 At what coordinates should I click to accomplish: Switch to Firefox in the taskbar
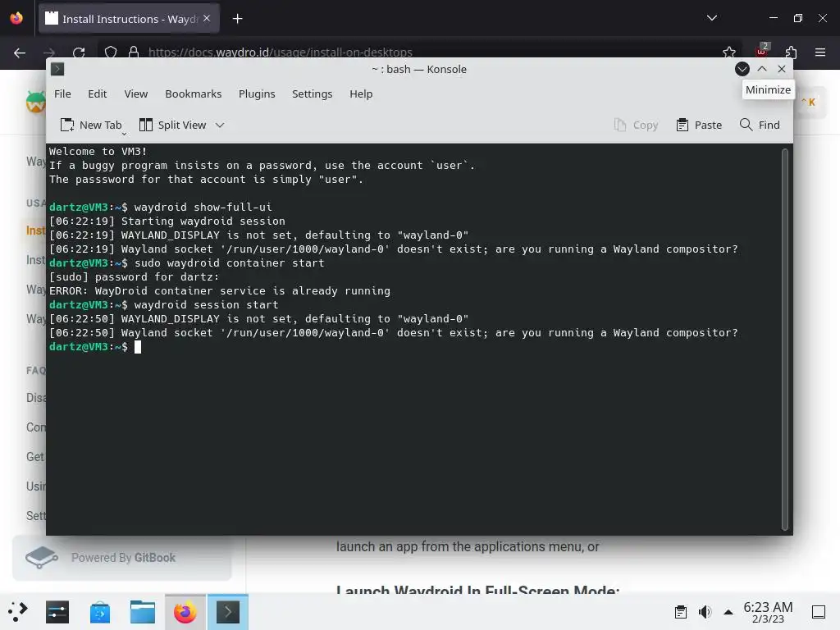(x=185, y=612)
